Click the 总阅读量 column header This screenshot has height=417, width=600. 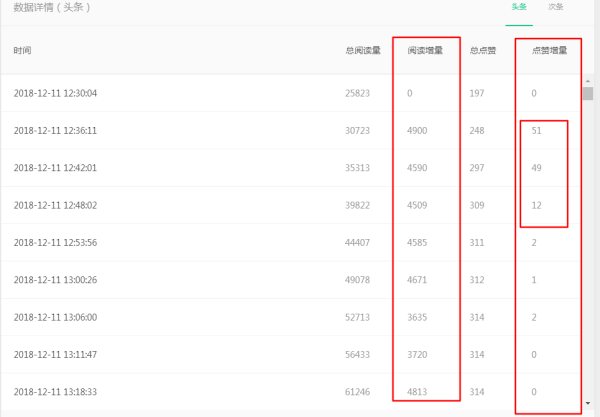pos(363,50)
